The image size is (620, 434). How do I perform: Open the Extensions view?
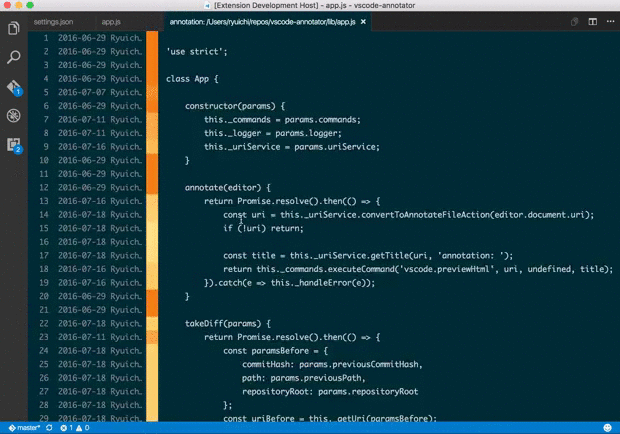[14, 145]
